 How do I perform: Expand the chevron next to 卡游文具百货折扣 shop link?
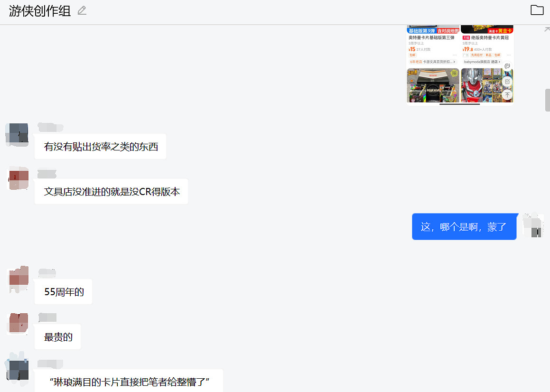[455, 62]
